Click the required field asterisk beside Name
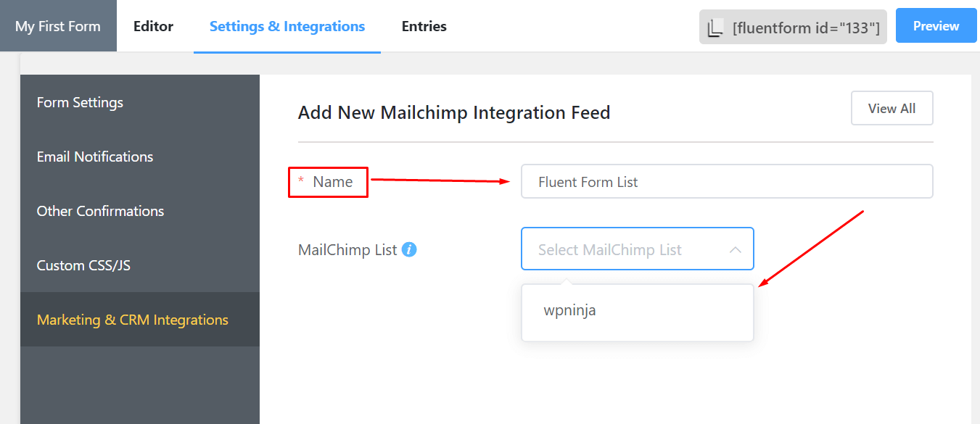Image resolution: width=980 pixels, height=424 pixels. [302, 182]
